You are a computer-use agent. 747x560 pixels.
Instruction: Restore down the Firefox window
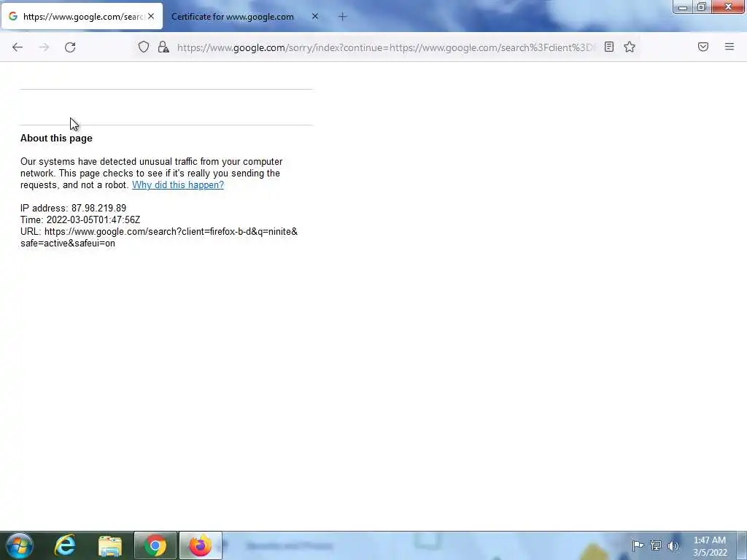(702, 7)
